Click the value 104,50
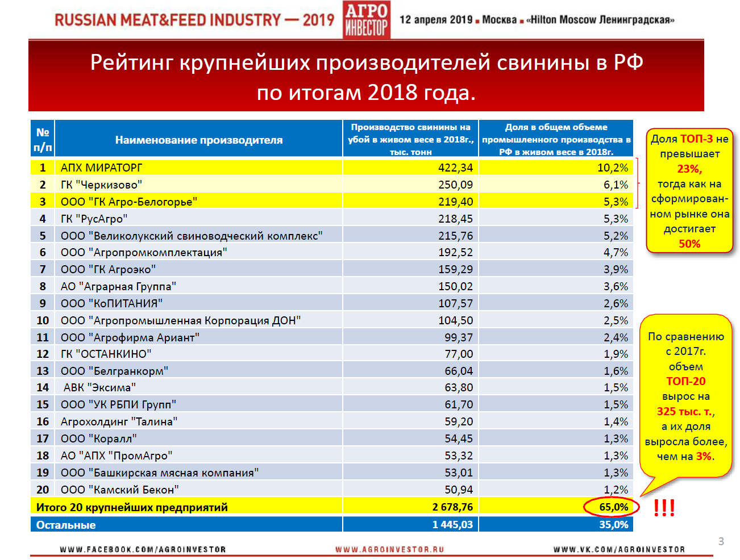740x560 pixels. point(455,320)
